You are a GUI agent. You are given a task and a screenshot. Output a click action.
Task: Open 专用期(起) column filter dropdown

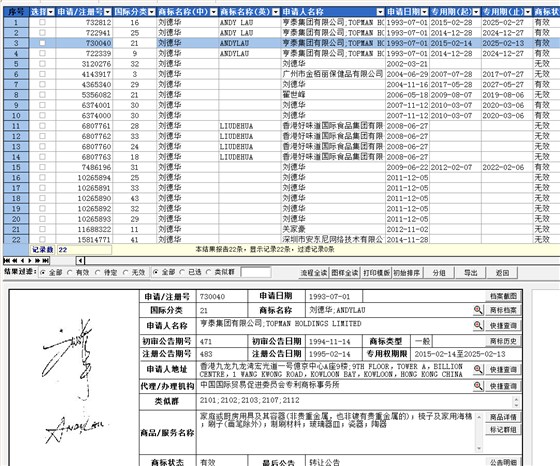tap(476, 12)
